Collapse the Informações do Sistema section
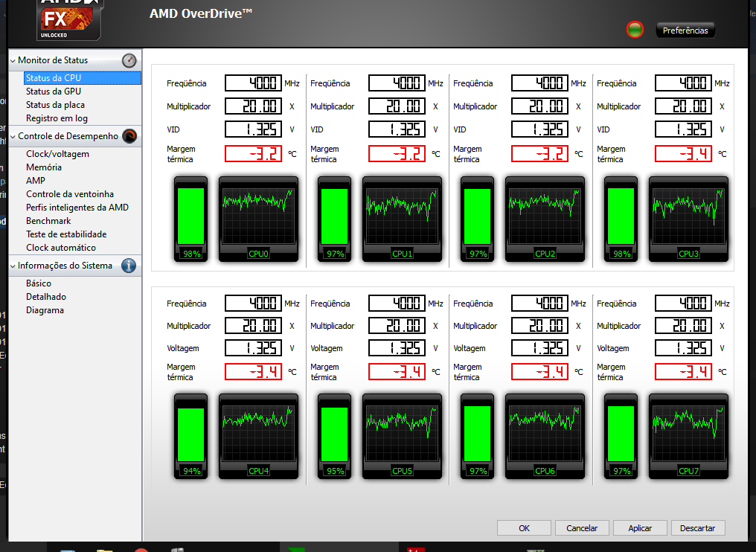This screenshot has height=552, width=756. coord(13,266)
